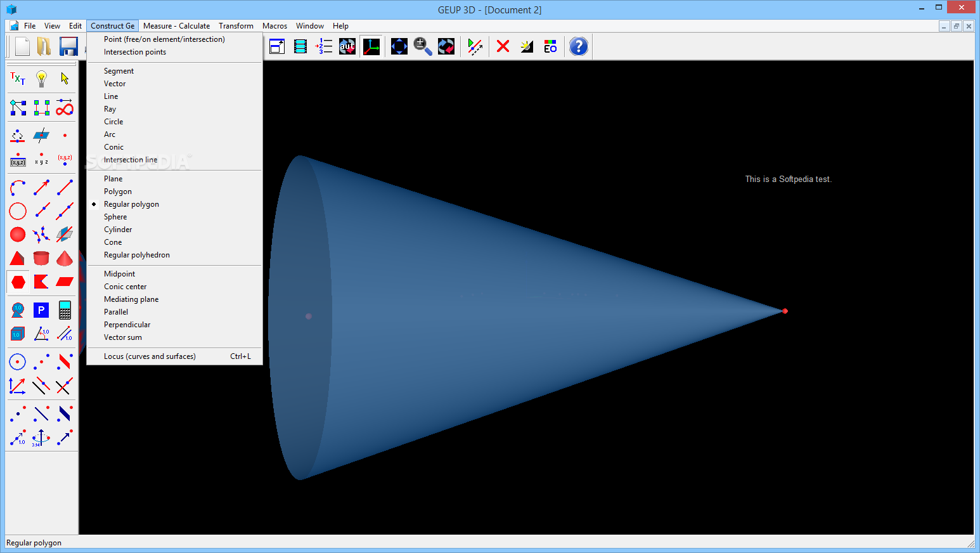
Task: Pick the red polyhedron pyramid icon
Action: 18,258
